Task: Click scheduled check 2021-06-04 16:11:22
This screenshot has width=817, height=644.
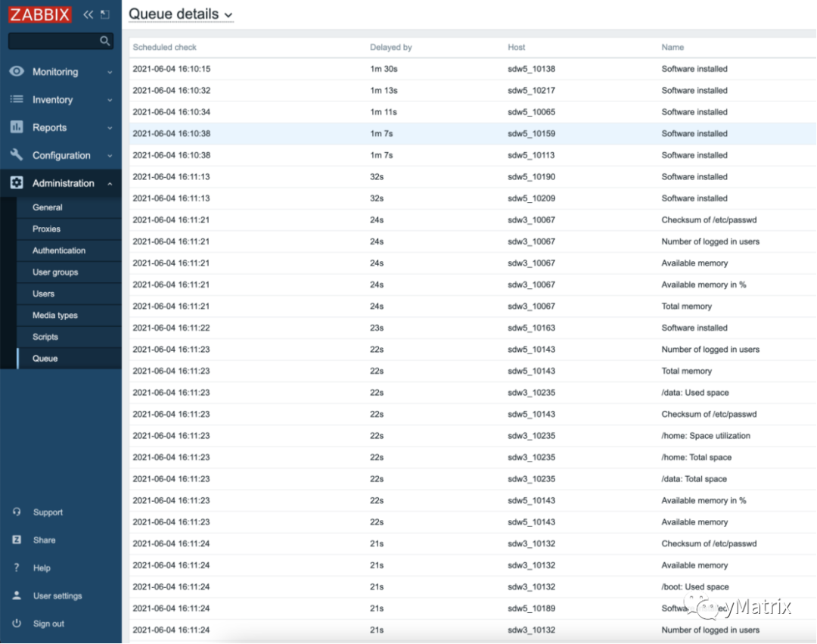Action: pos(171,328)
